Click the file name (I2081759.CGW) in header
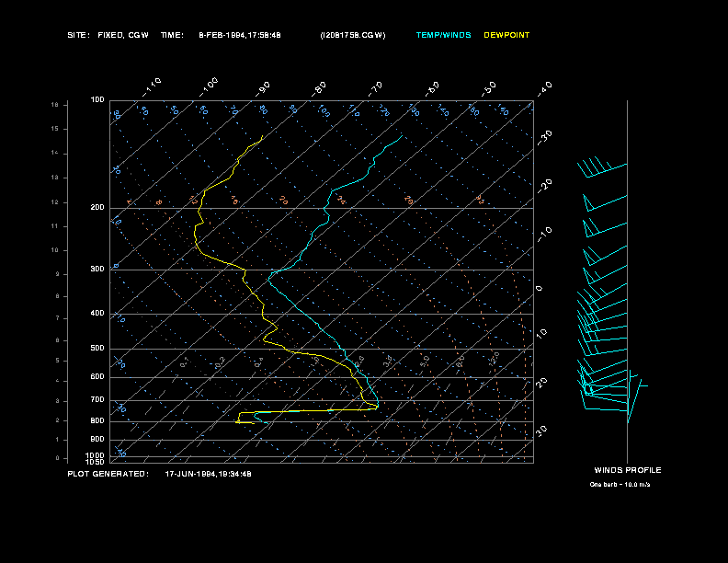This screenshot has height=563, width=728. 353,35
